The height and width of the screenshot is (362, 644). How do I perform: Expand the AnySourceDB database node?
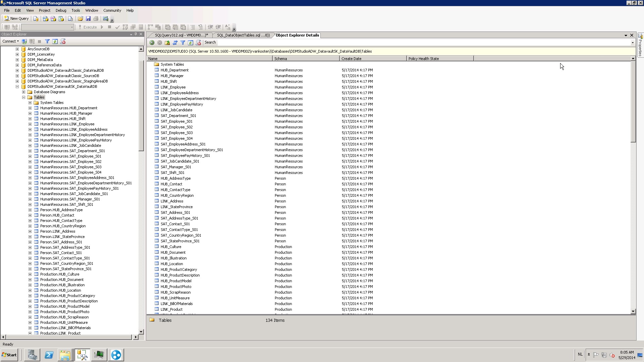click(17, 49)
